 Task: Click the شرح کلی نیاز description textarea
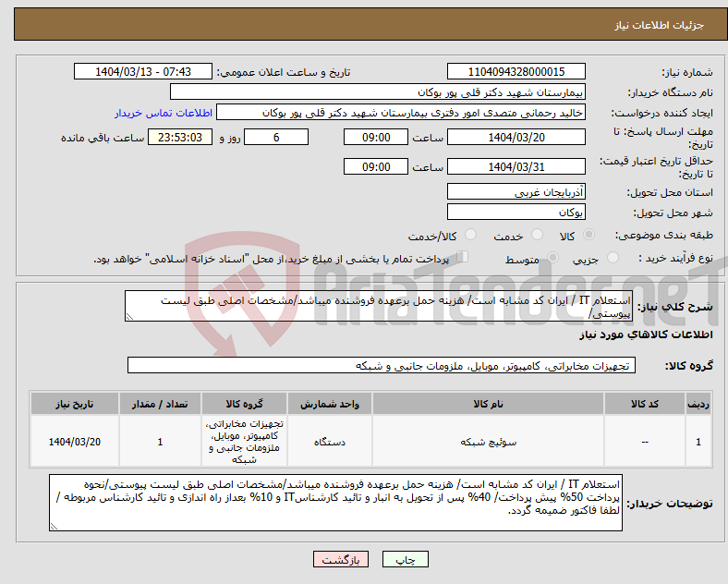379,307
